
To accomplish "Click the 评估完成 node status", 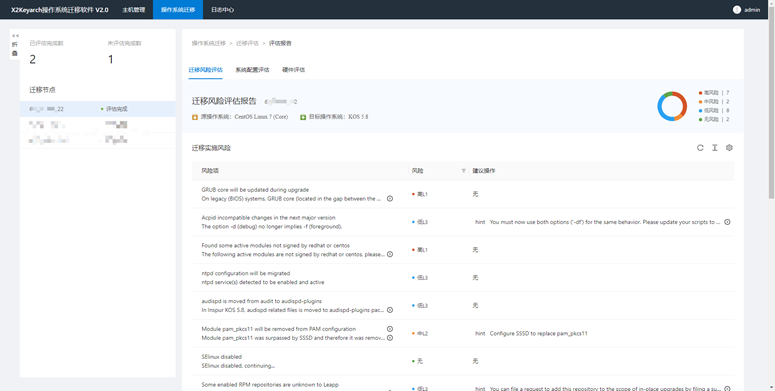I will (116, 109).
